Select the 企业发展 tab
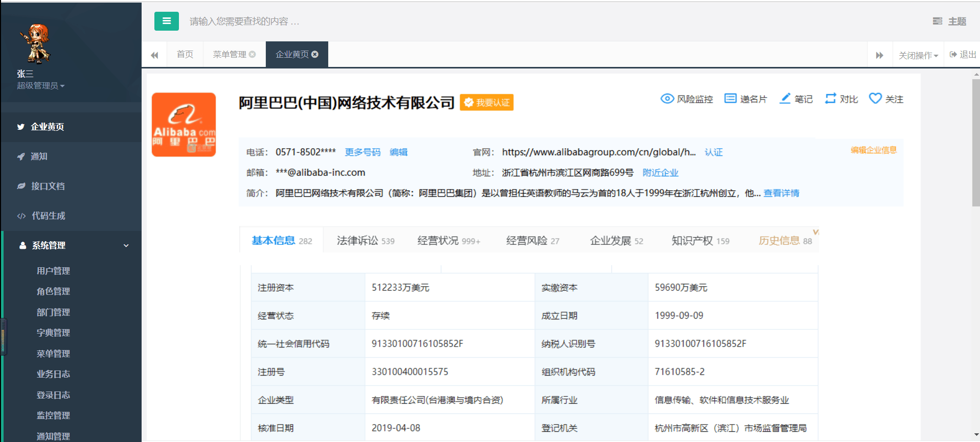Image resolution: width=980 pixels, height=442 pixels. click(617, 240)
